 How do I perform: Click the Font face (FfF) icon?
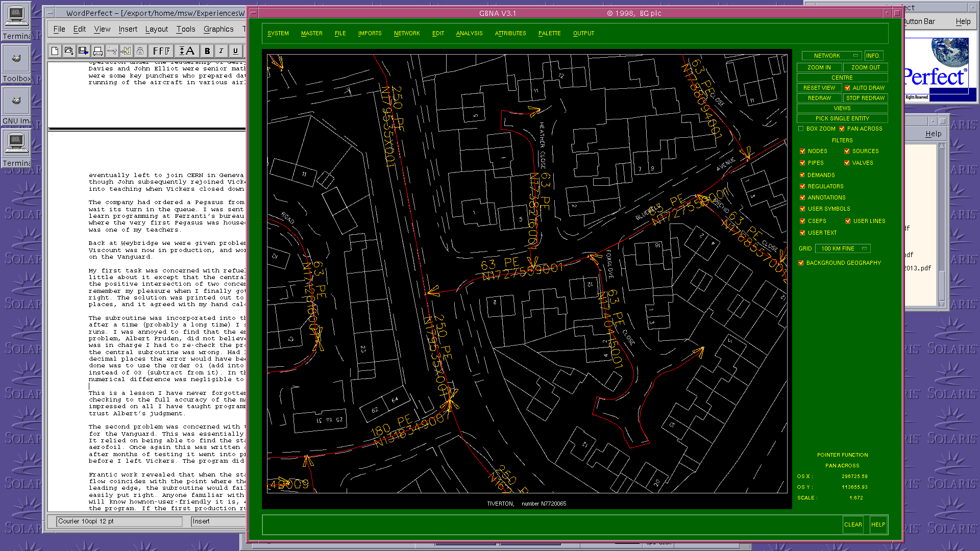(161, 51)
